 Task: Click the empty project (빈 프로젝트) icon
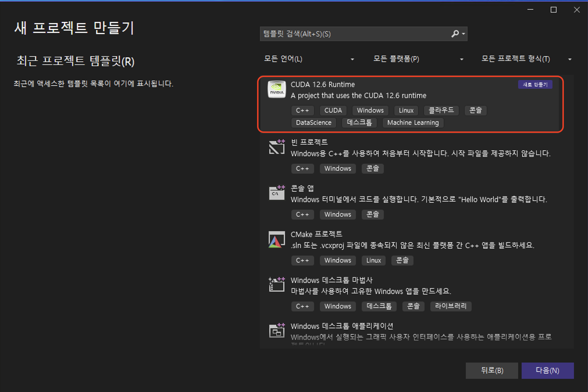(x=277, y=147)
